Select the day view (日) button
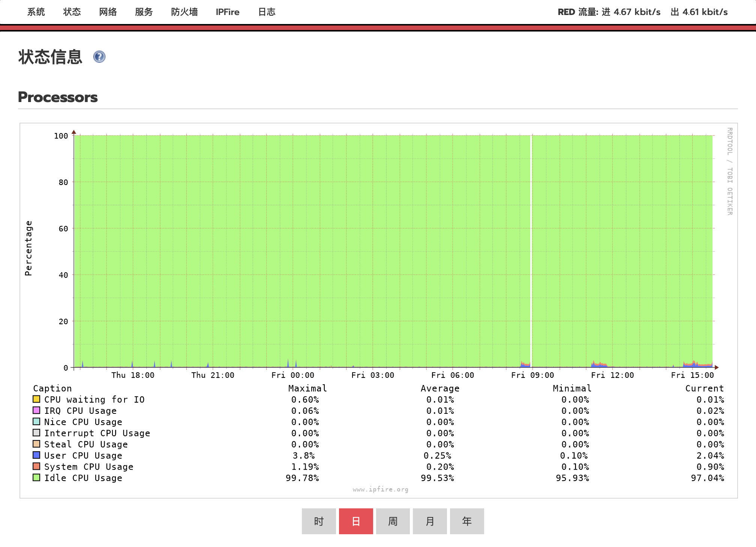 (356, 521)
